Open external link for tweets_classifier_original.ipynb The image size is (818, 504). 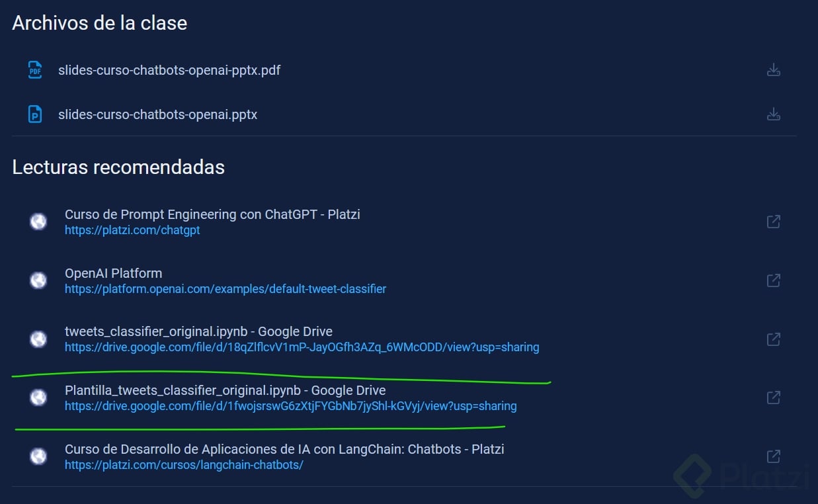[x=773, y=339]
